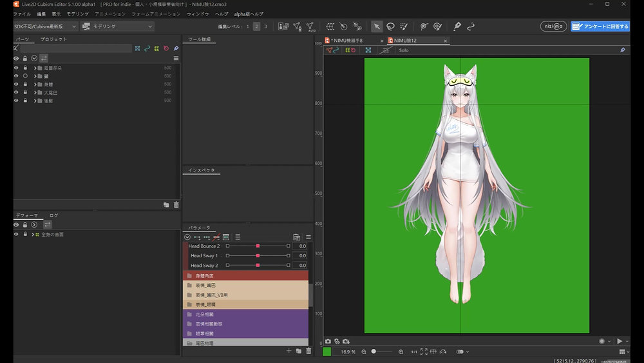644x363 pixels.
Task: Toggle visibility of the 身體 part
Action: (16, 84)
